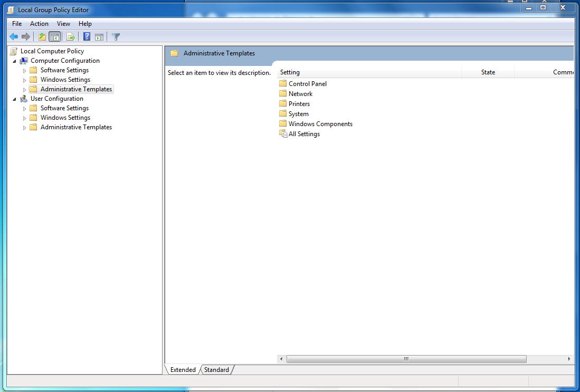The height and width of the screenshot is (392, 580).
Task: Select Software Settings under User Configuration
Action: coord(65,108)
